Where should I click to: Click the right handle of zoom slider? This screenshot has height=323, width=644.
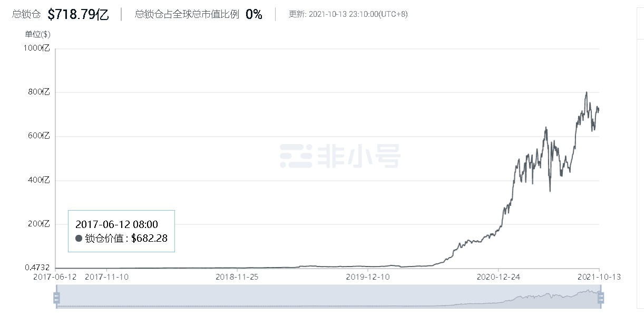[x=599, y=298]
